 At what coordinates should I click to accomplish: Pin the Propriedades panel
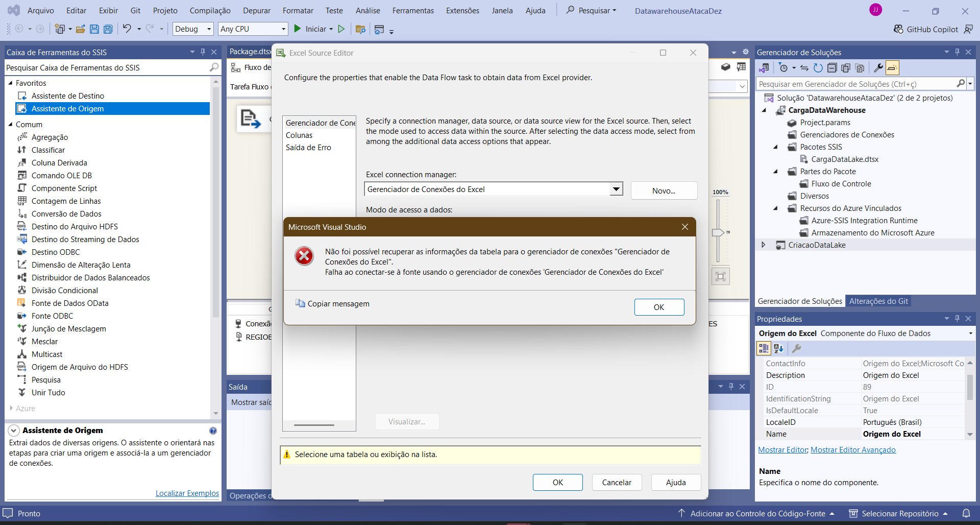tap(957, 319)
